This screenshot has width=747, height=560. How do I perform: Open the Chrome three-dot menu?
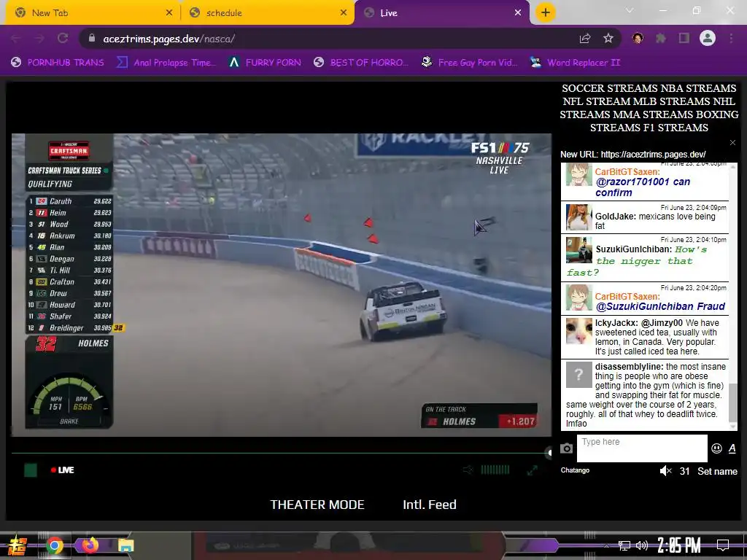point(731,39)
